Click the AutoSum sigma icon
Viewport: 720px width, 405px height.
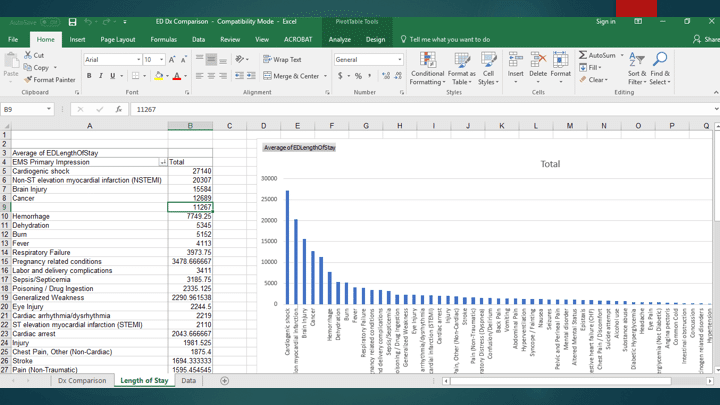tap(584, 56)
